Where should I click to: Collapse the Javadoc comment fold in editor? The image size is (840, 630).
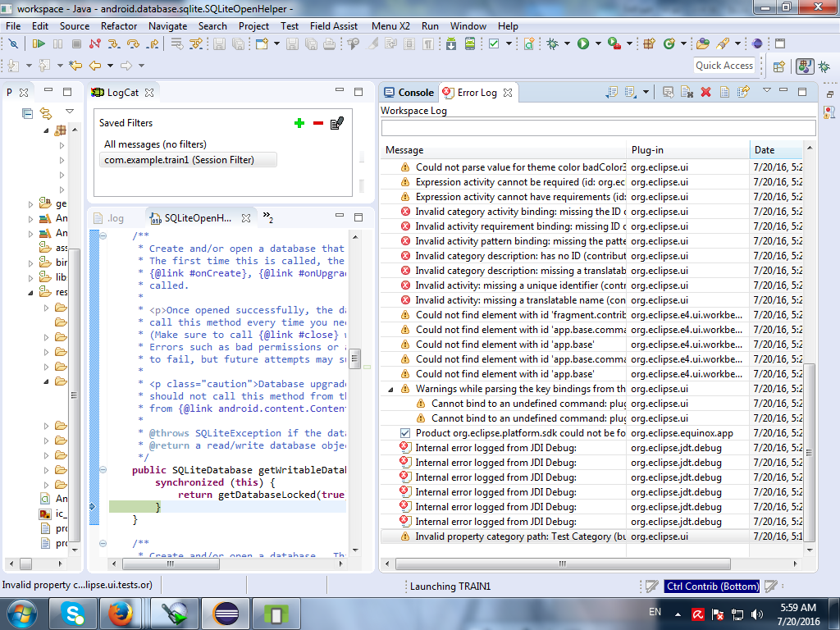[x=103, y=236]
